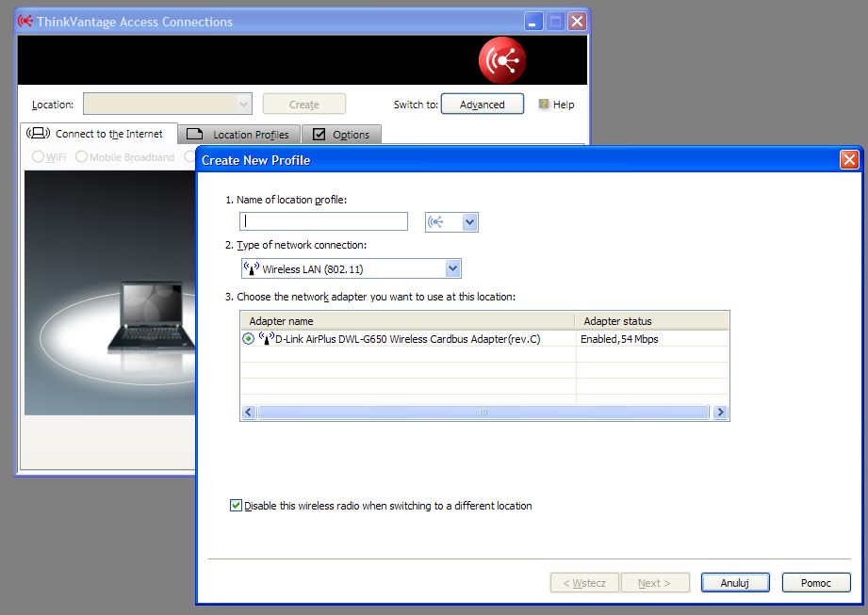Click the Wstecz back button

point(584,582)
